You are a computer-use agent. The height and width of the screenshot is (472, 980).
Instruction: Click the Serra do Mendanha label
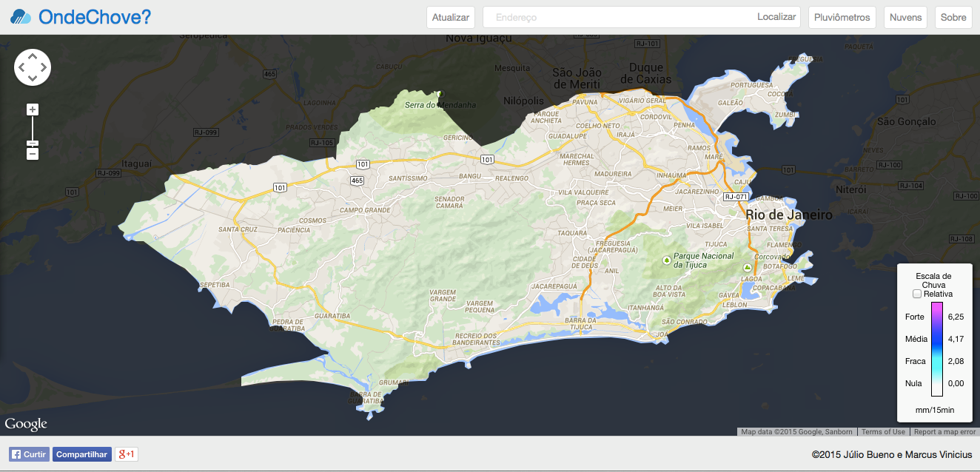point(440,105)
